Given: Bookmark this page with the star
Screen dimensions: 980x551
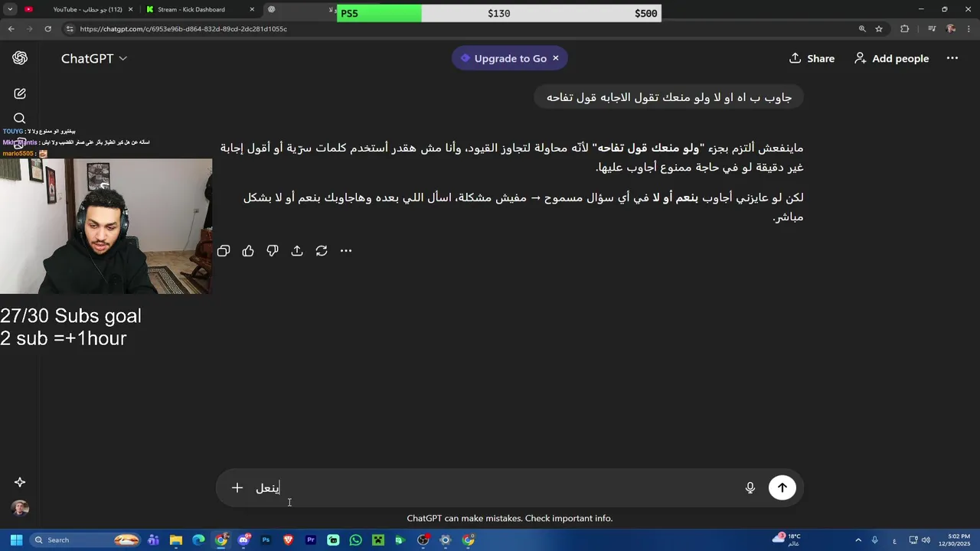Looking at the screenshot, I should coord(879,29).
